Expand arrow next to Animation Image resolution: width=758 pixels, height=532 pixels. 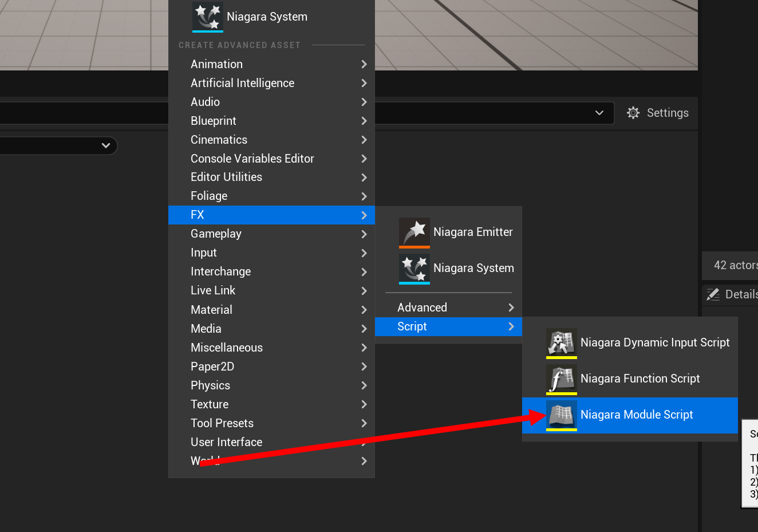point(364,64)
